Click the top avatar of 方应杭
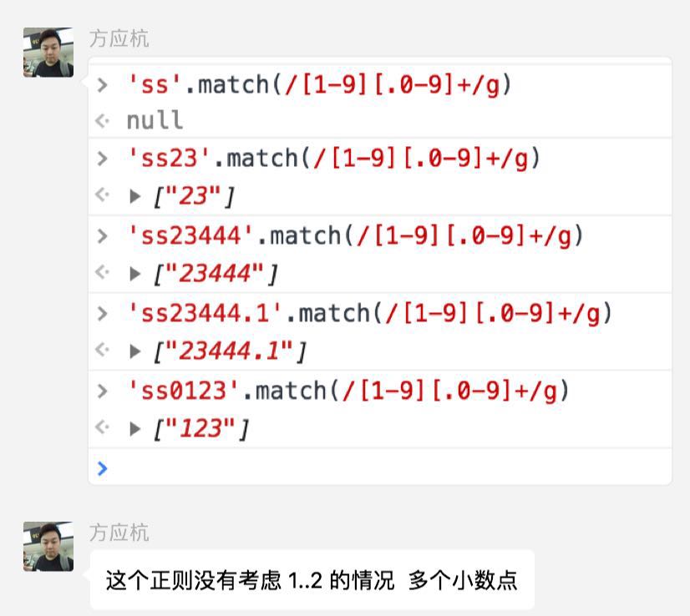The width and height of the screenshot is (690, 616). [48, 52]
